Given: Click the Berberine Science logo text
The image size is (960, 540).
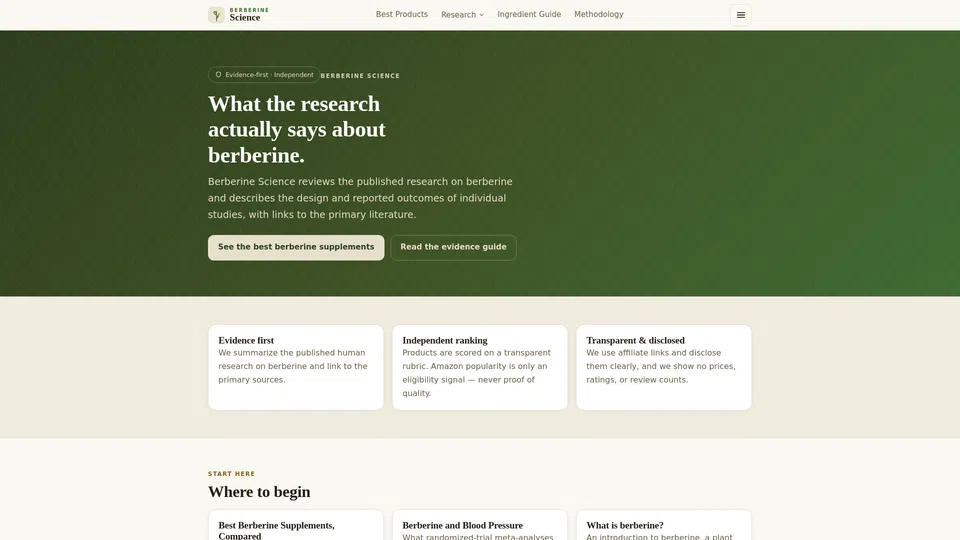Looking at the screenshot, I should point(249,15).
